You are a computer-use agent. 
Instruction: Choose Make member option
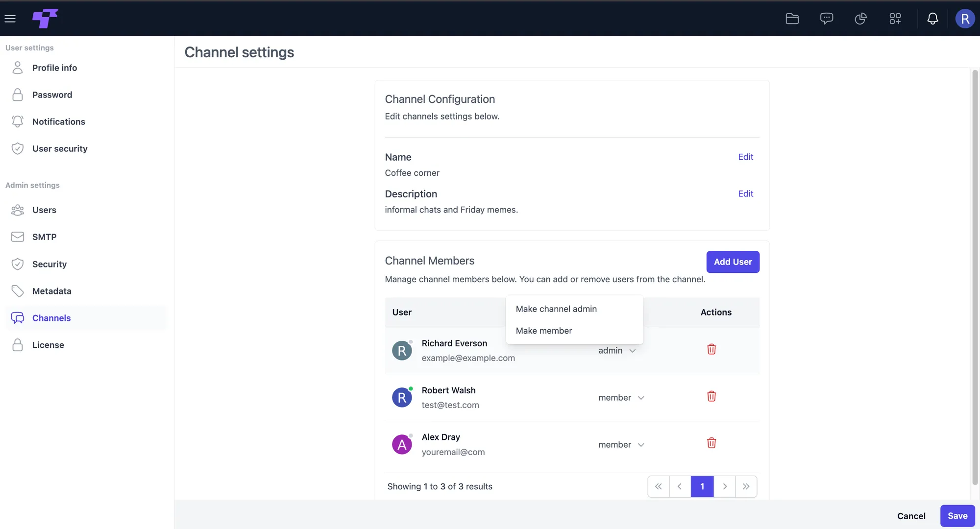click(574, 331)
